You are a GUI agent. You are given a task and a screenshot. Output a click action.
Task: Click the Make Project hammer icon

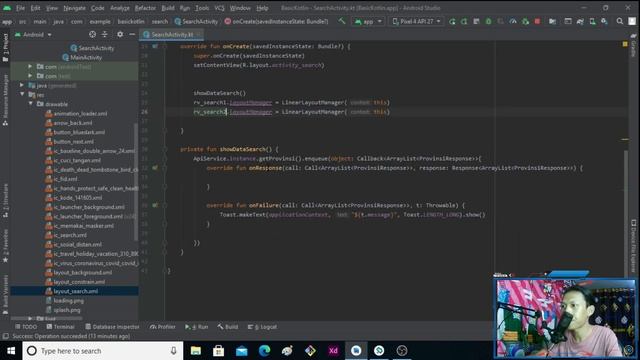coord(342,21)
